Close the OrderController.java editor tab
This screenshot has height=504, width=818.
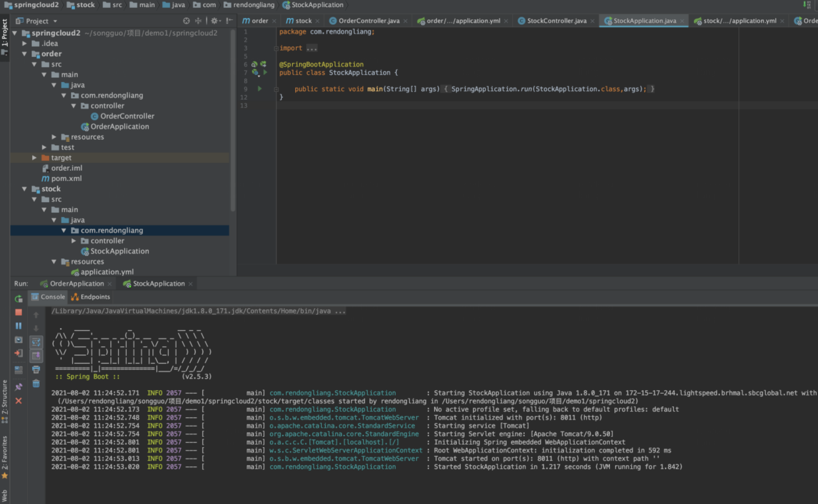coord(405,21)
